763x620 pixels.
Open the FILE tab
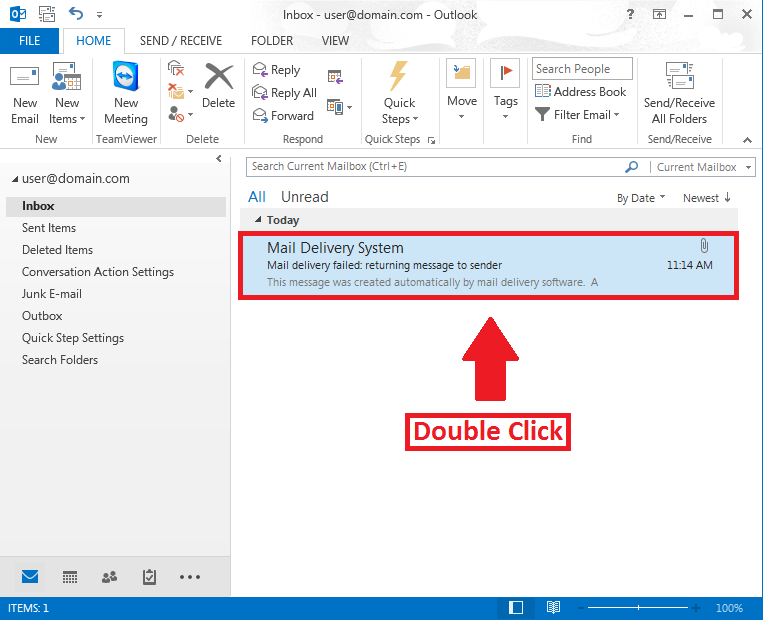pyautogui.click(x=29, y=41)
